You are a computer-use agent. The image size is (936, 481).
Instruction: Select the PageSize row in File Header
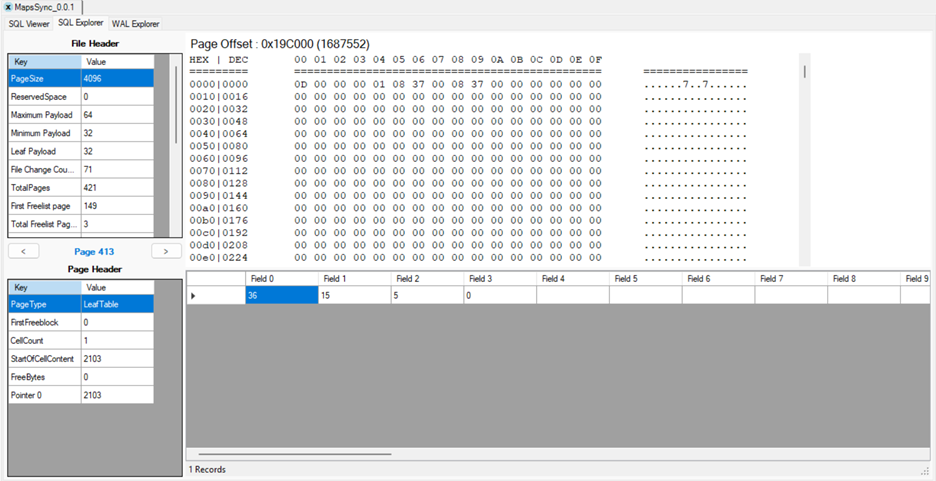[x=44, y=78]
